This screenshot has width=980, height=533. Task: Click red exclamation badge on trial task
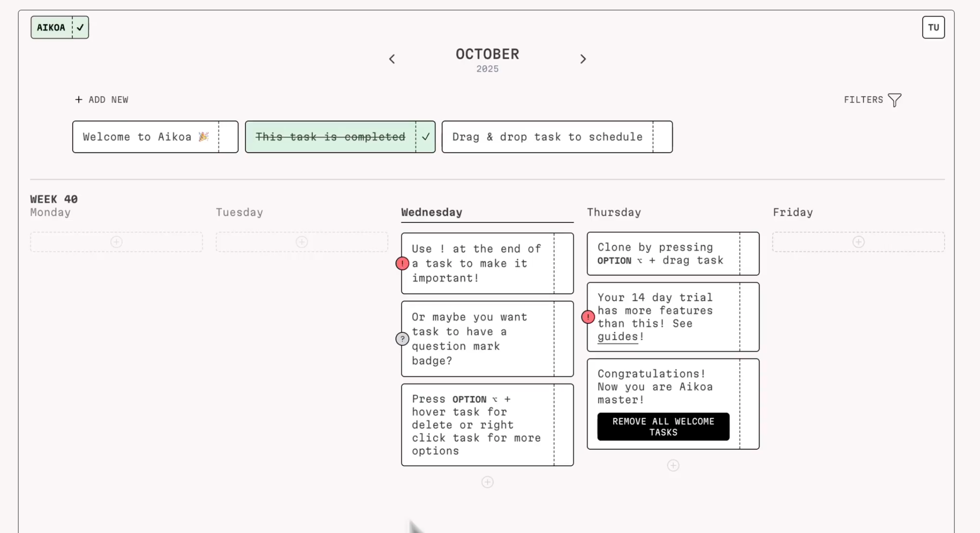click(588, 317)
